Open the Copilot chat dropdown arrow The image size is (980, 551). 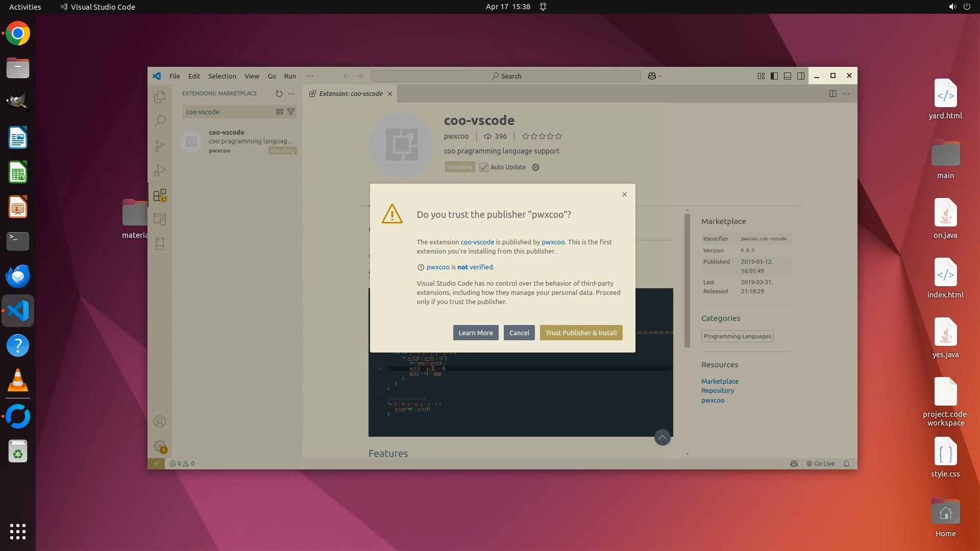click(x=660, y=76)
